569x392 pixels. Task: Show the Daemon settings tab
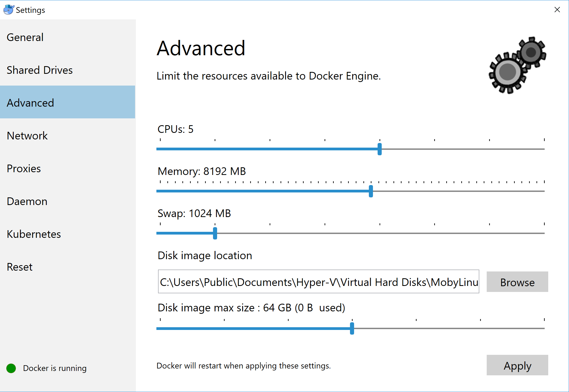pyautogui.click(x=27, y=201)
